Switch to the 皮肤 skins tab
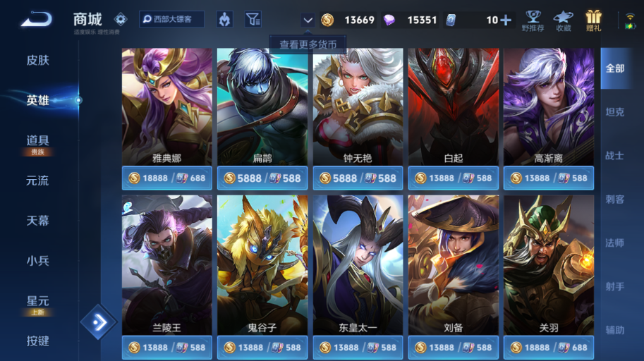Screen dimensions: 644x361 38,61
